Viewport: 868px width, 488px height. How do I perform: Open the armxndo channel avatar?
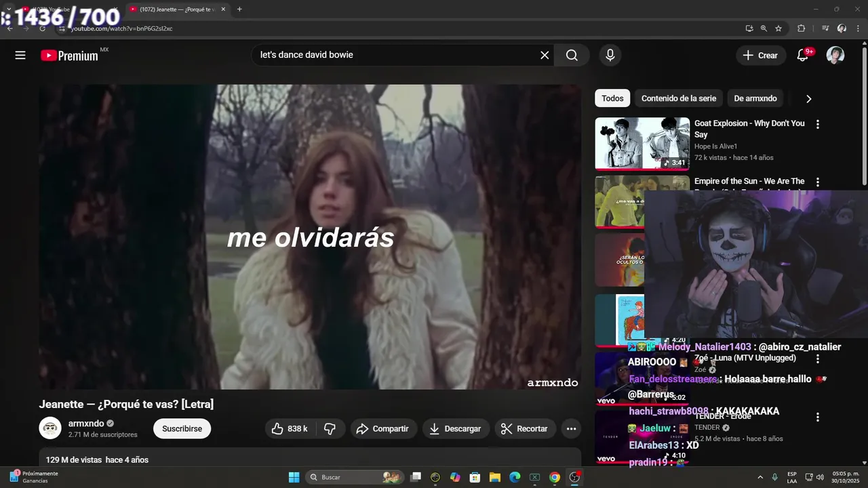50,428
